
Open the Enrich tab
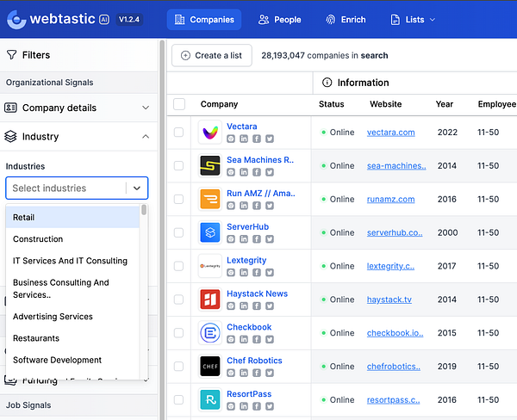click(345, 20)
